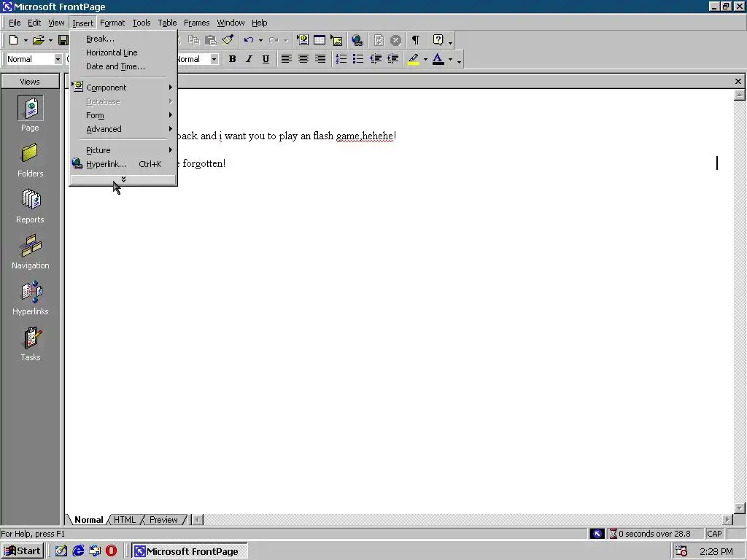
Task: Toggle Align Right
Action: tap(321, 59)
